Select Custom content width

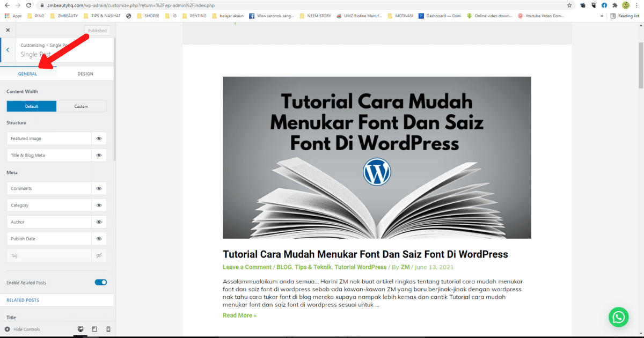pyautogui.click(x=81, y=106)
